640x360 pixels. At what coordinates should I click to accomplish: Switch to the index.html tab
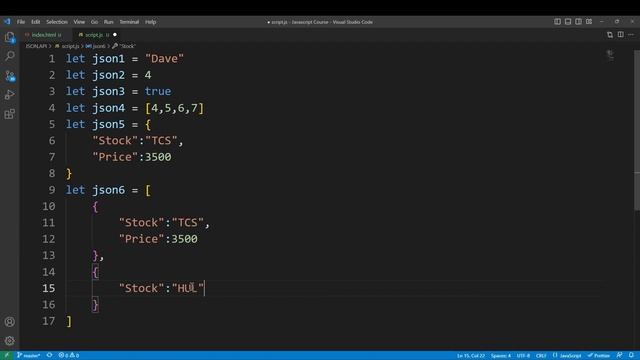coord(43,35)
